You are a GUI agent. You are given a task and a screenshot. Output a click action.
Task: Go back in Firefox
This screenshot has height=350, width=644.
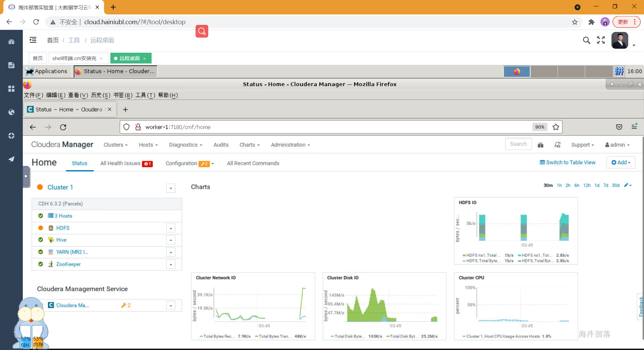pos(33,127)
